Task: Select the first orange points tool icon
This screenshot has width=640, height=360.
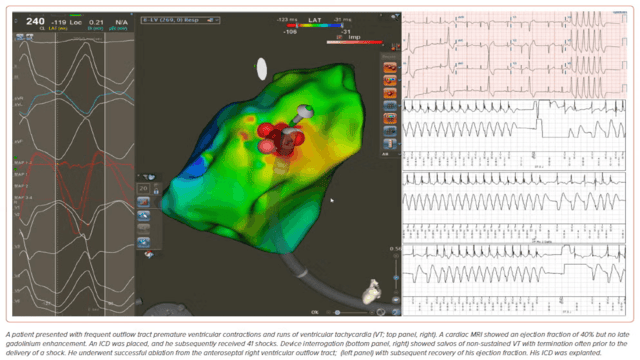Action: 390,67
